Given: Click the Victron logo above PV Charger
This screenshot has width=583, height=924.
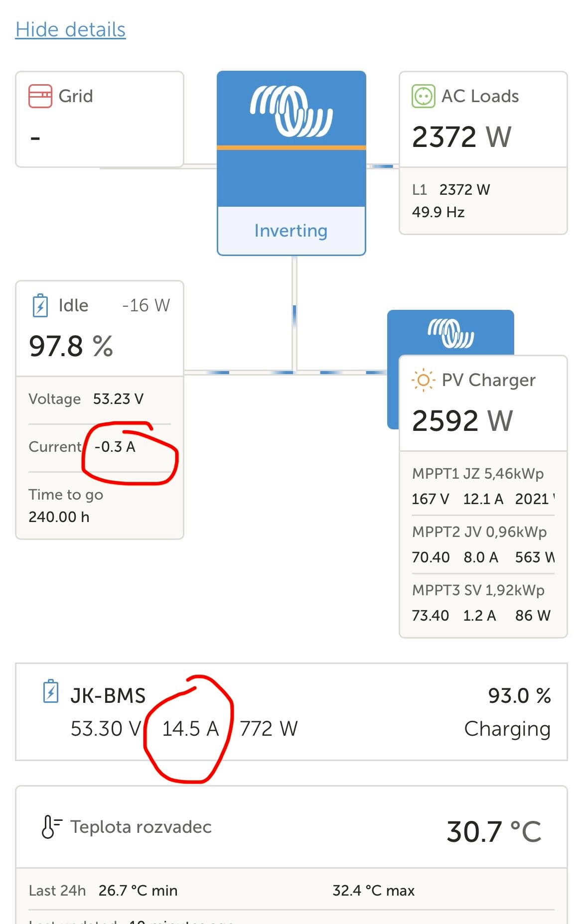Looking at the screenshot, I should [450, 333].
